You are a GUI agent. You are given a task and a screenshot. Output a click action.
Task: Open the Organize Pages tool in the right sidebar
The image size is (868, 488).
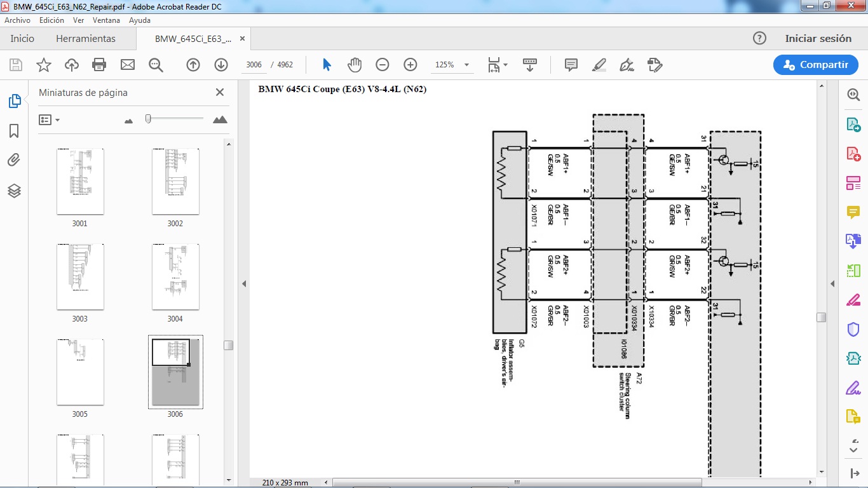853,183
